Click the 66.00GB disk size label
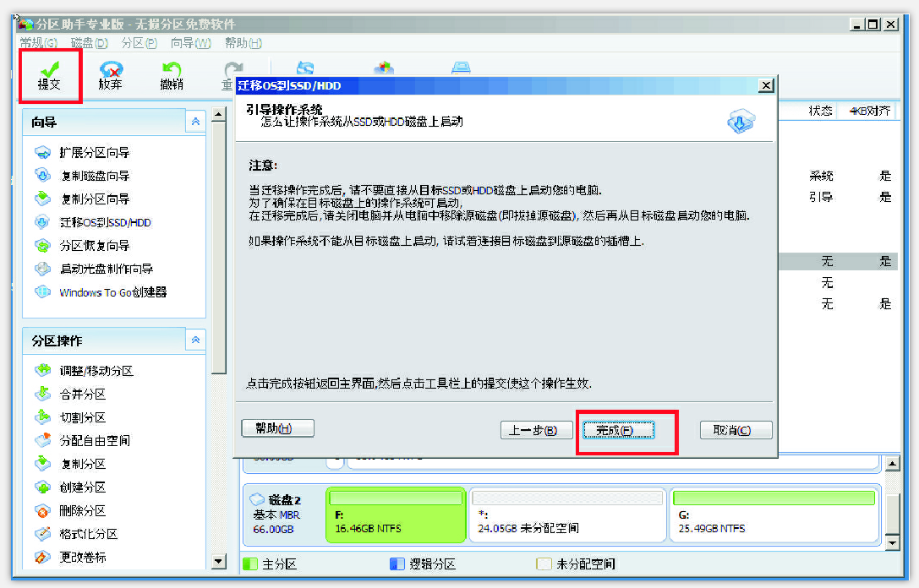Screen dimensions: 919x588 [273, 530]
